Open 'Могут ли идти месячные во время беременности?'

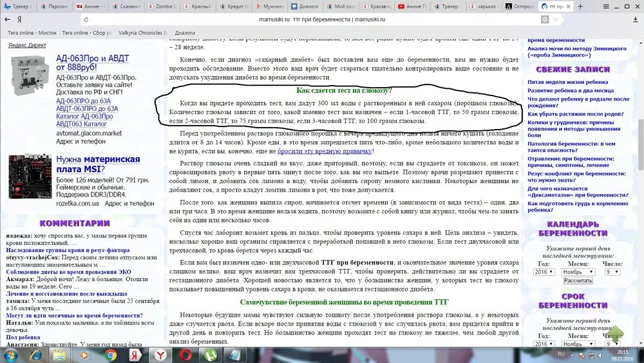click(74, 315)
